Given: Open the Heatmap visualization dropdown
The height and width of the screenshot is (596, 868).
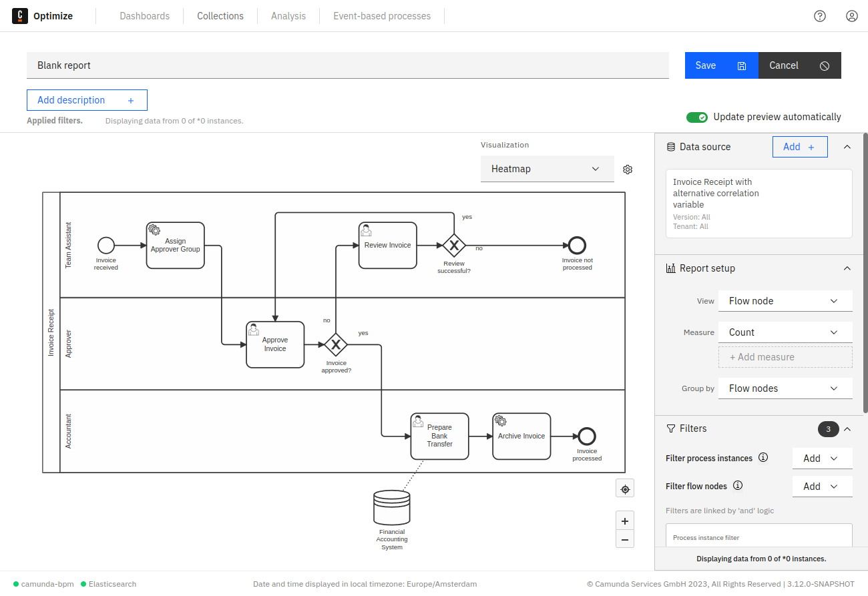Looking at the screenshot, I should pyautogui.click(x=548, y=169).
